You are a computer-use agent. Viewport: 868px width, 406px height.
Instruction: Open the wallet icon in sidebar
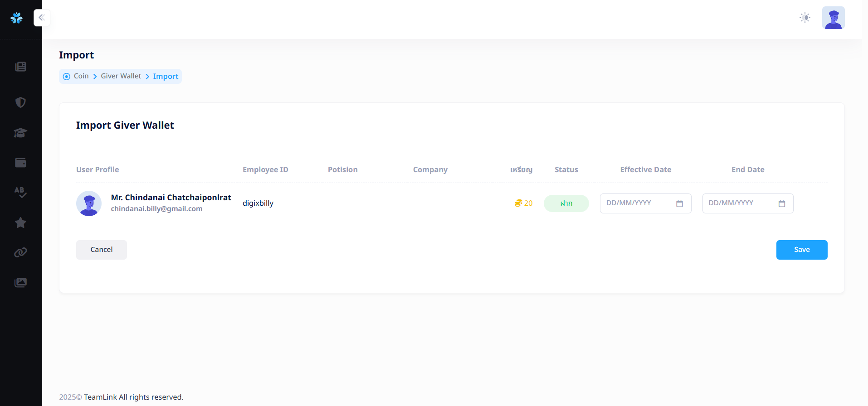click(x=20, y=163)
